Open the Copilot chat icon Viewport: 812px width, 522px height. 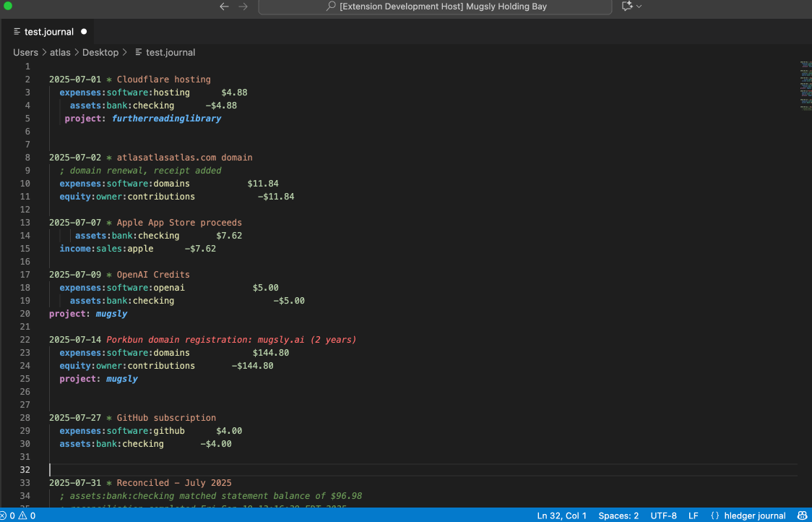pyautogui.click(x=627, y=7)
